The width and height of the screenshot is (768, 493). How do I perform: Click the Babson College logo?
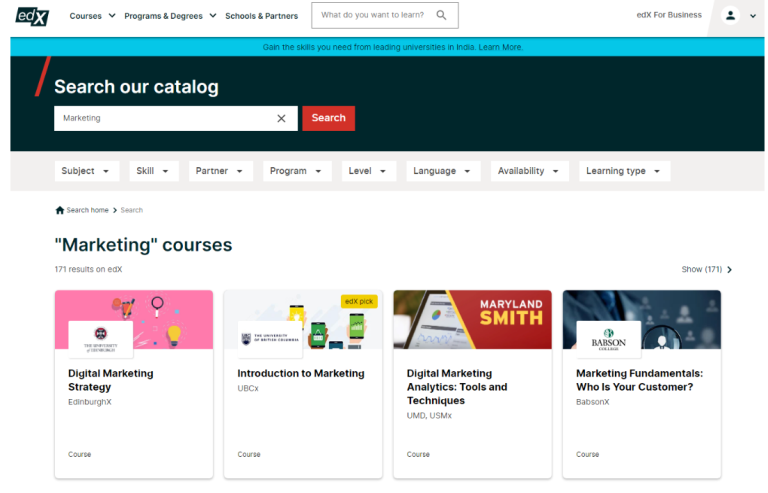click(x=609, y=339)
